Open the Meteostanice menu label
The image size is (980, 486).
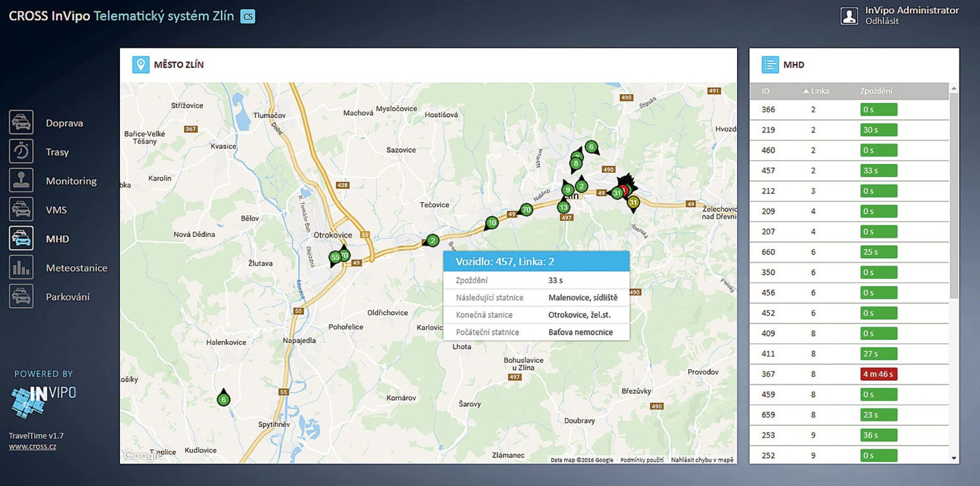click(77, 268)
